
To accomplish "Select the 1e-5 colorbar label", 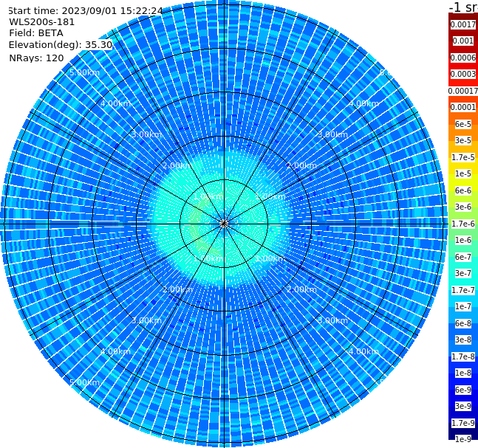I will click(463, 173).
